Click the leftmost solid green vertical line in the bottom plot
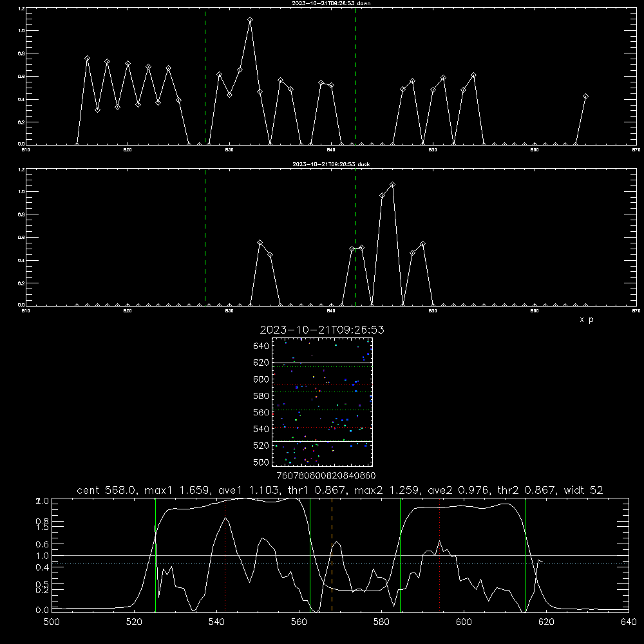 pos(155,555)
